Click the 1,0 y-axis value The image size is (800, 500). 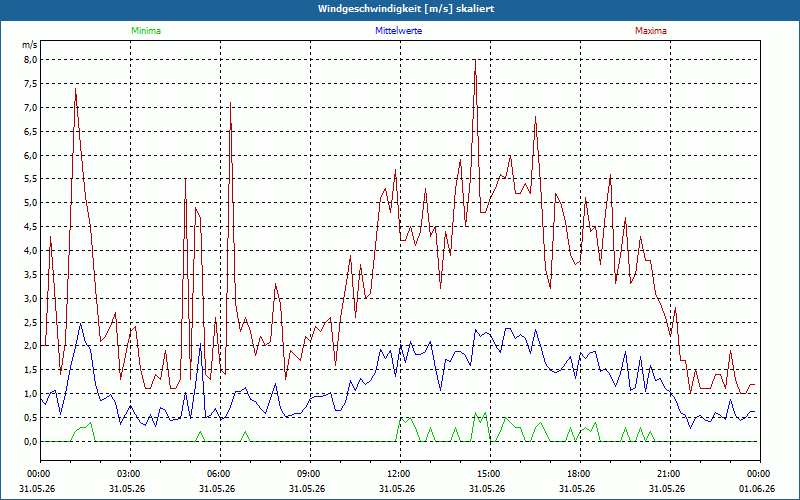pyautogui.click(x=30, y=394)
